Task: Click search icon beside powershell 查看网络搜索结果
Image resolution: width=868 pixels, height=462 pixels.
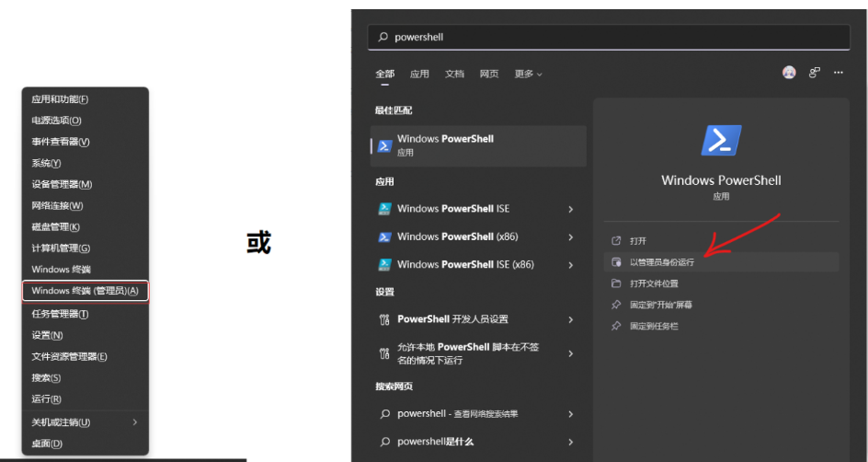Action: pos(384,414)
